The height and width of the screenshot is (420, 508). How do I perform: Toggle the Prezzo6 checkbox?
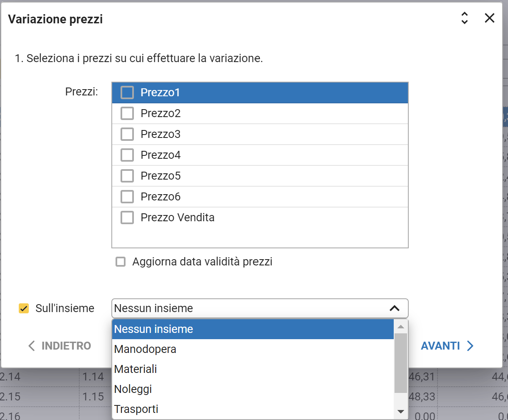coord(127,197)
